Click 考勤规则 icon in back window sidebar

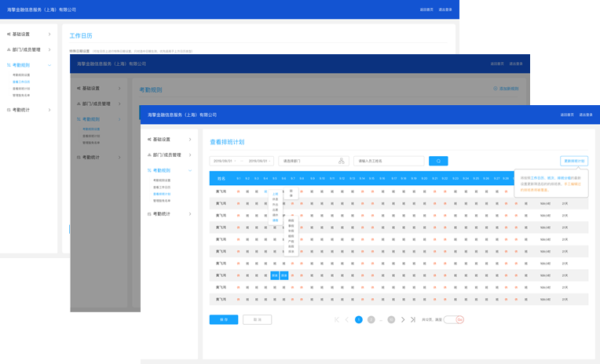[9, 65]
